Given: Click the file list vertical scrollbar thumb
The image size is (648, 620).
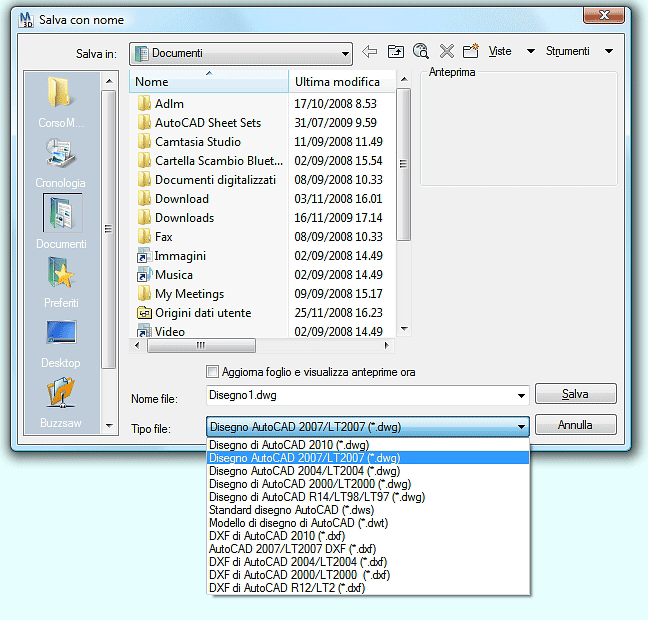Looking at the screenshot, I should 403,164.
